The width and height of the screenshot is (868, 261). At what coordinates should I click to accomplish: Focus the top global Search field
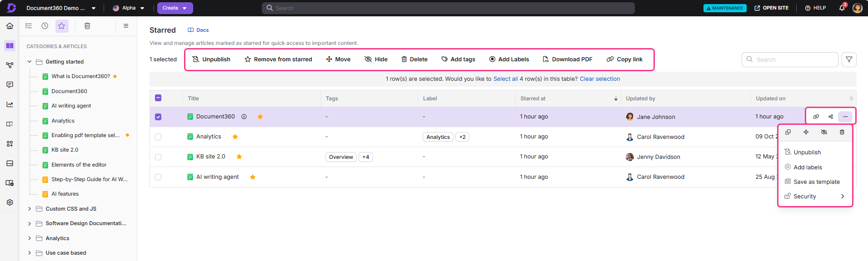tap(448, 8)
